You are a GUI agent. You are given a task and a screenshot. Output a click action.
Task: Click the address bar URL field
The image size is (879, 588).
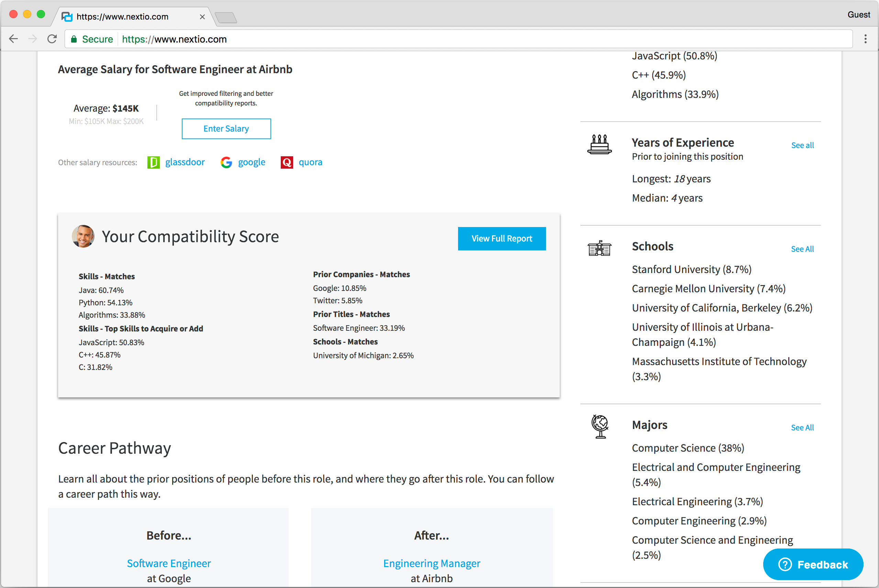pos(450,39)
